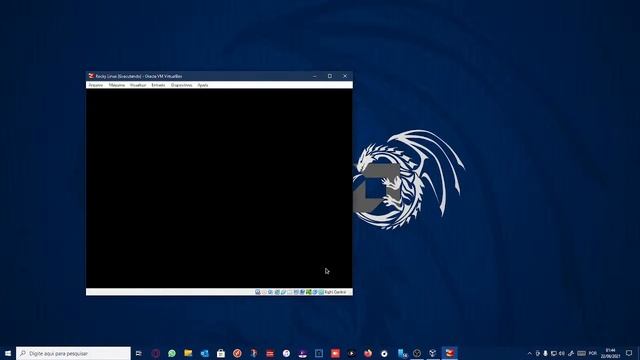Select the active VirtualBox VM taskbar icon
Screen dimensions: 640x360
coord(449,353)
